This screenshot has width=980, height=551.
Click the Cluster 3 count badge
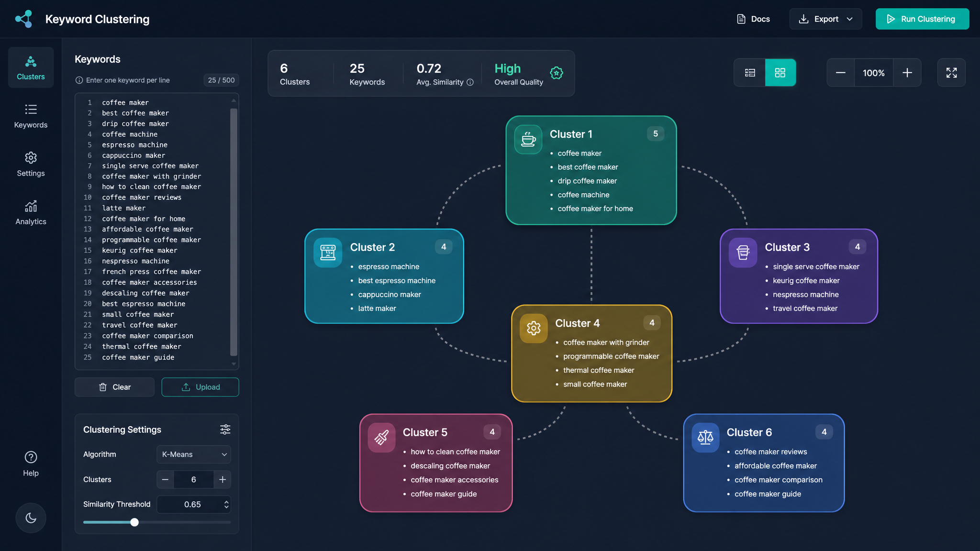tap(857, 247)
